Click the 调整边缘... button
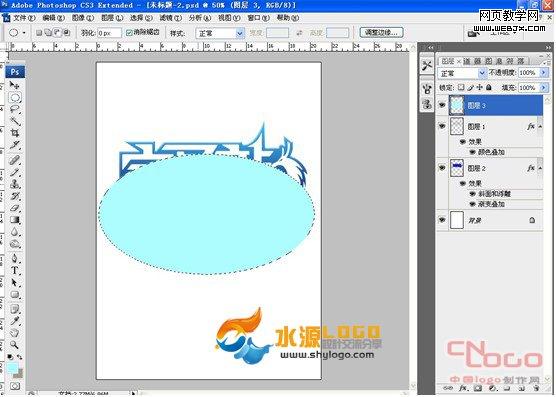The image size is (556, 397). 381,33
